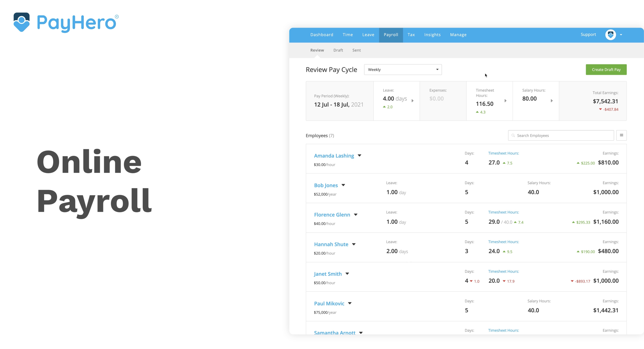Open the Weekly pay cycle dropdown
Image resolution: width=644 pixels, height=349 pixels.
coord(403,70)
